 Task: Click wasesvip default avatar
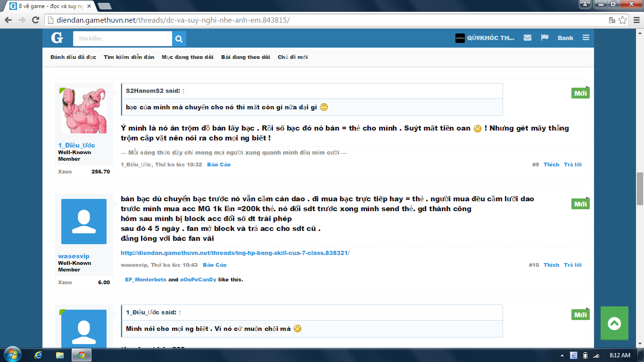point(84,222)
